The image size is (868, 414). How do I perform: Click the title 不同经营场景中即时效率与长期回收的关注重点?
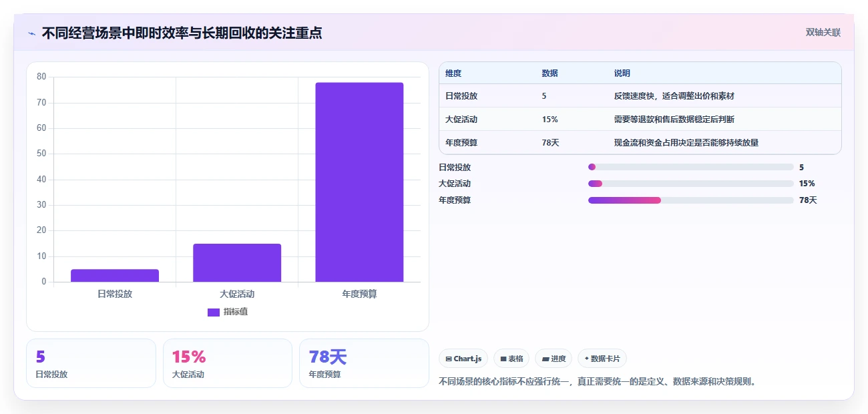click(x=182, y=33)
